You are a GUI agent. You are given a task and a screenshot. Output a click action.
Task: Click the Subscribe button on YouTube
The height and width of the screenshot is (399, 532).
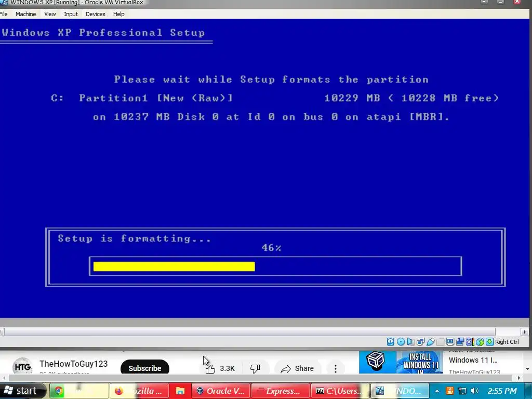145,368
